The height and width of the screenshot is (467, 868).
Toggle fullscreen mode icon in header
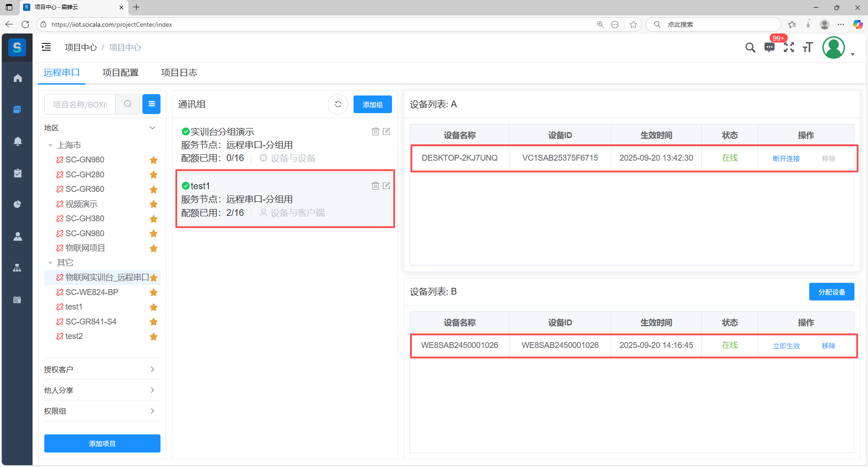789,48
